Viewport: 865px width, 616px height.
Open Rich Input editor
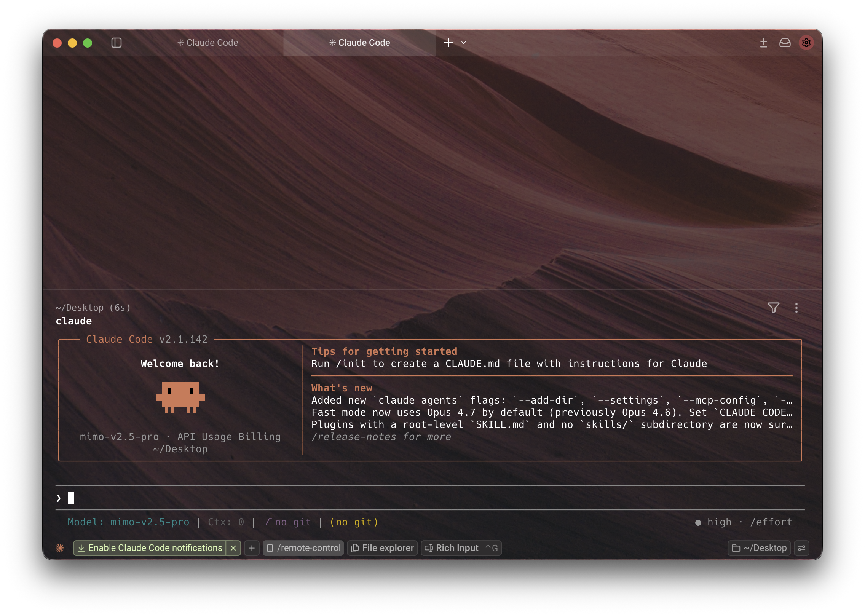point(461,548)
